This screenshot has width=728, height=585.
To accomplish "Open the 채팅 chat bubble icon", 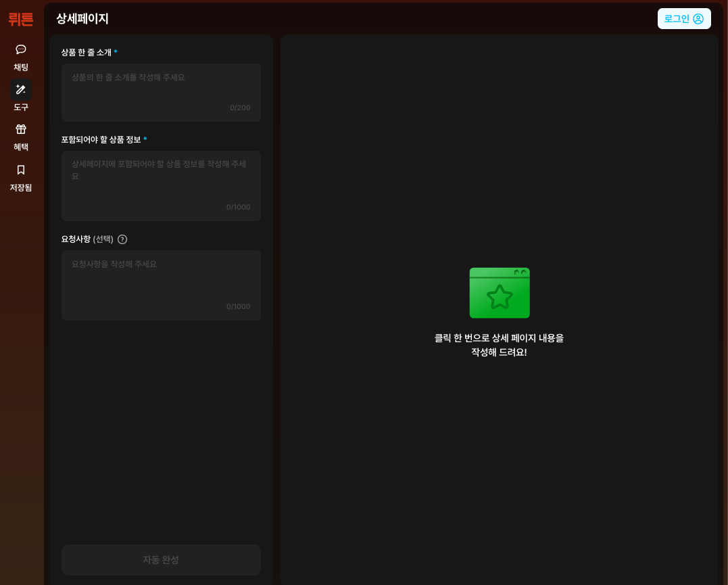I will click(21, 49).
